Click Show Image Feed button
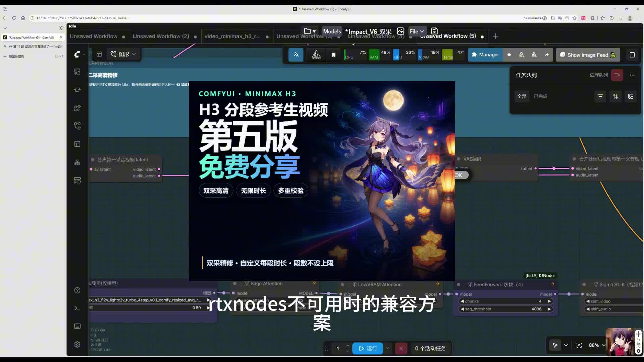 tap(588, 55)
